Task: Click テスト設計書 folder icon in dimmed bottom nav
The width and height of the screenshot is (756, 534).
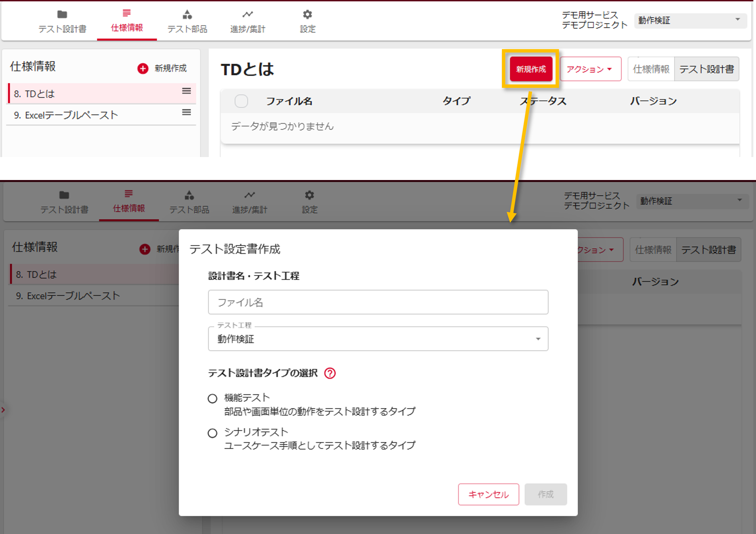Action: [x=64, y=195]
